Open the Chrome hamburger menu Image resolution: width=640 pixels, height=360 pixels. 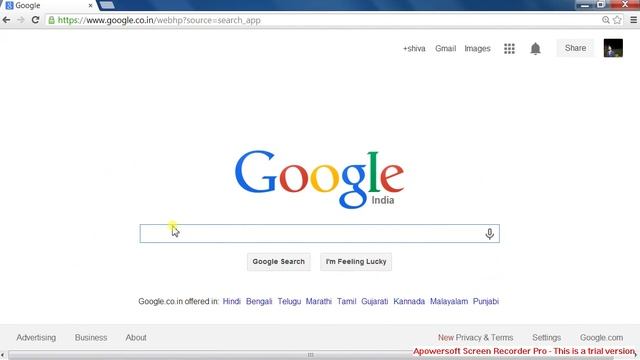coord(633,20)
